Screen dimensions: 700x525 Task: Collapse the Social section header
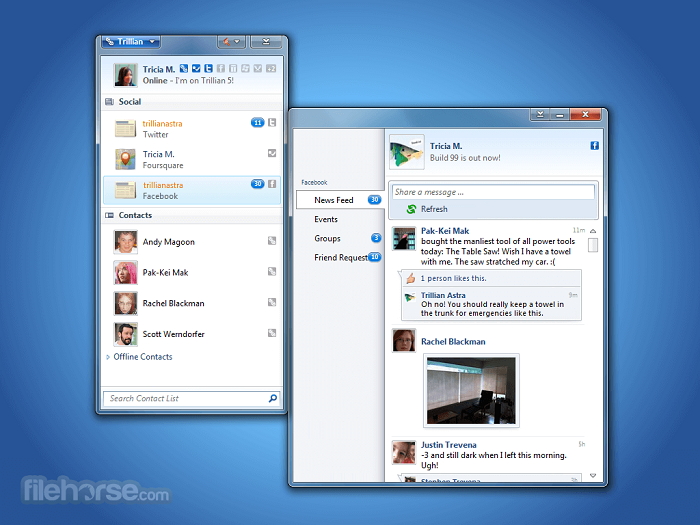click(130, 102)
